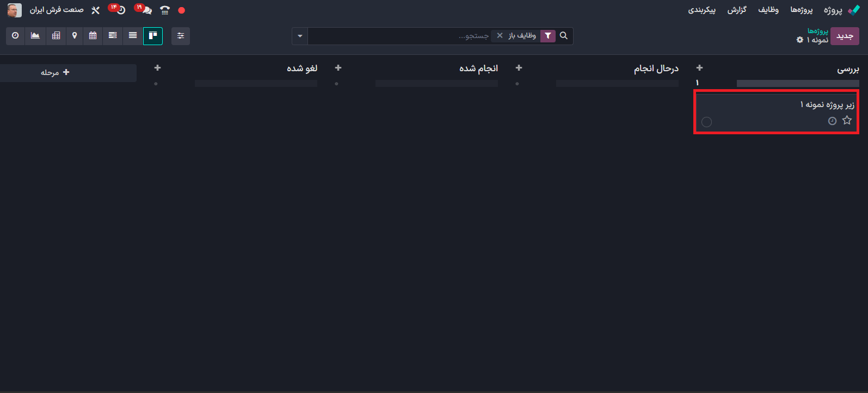Click the state circle on زیر پروژه نمونه ۱ card
Screen dimensions: 868x393
click(706, 122)
